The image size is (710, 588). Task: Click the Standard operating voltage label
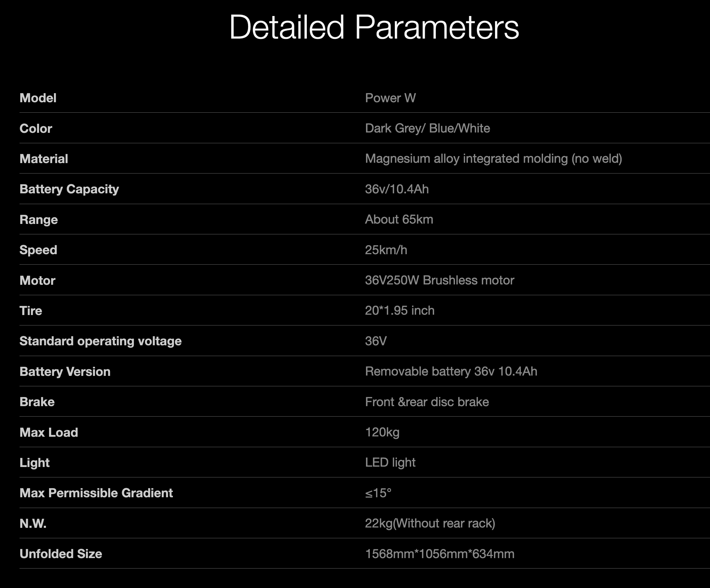point(101,341)
